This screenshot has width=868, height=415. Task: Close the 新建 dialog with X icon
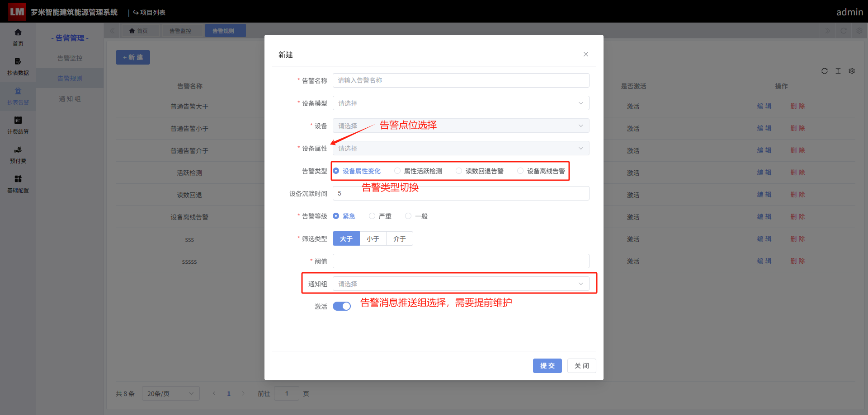pyautogui.click(x=586, y=54)
